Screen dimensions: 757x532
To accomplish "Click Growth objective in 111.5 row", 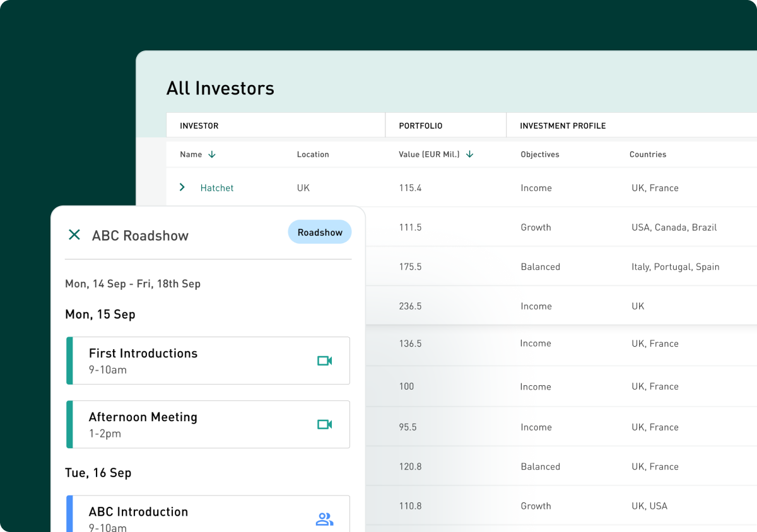I will click(x=536, y=227).
